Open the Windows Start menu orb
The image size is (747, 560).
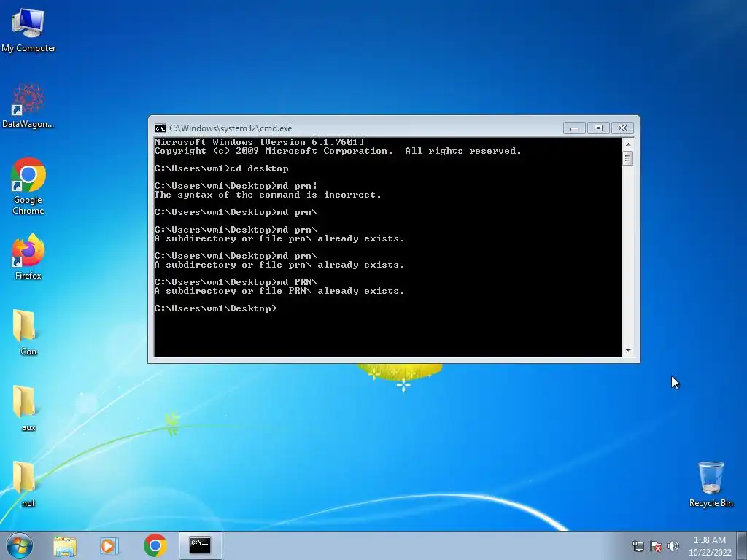20,545
